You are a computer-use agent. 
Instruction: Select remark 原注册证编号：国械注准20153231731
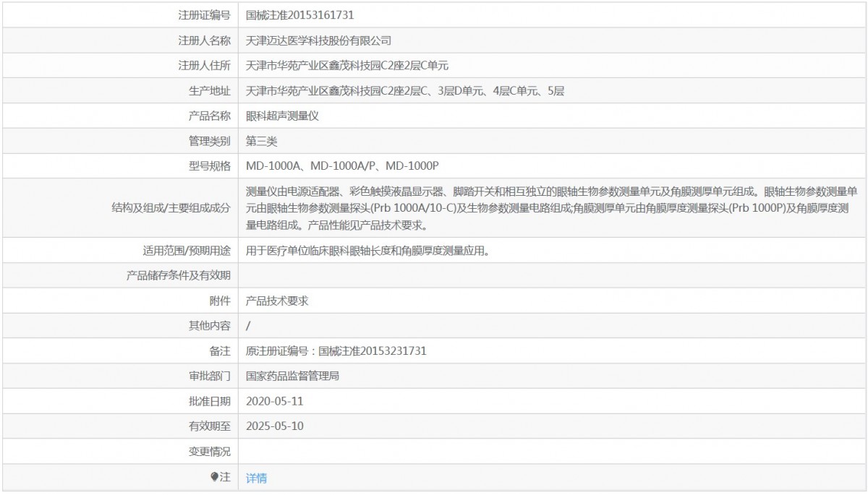[x=336, y=351]
